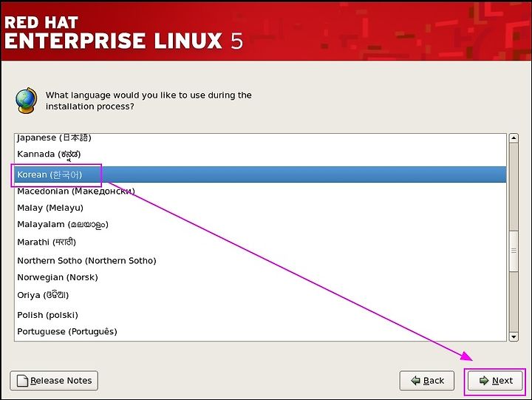Click the language list scrollbar thumb

(514, 251)
